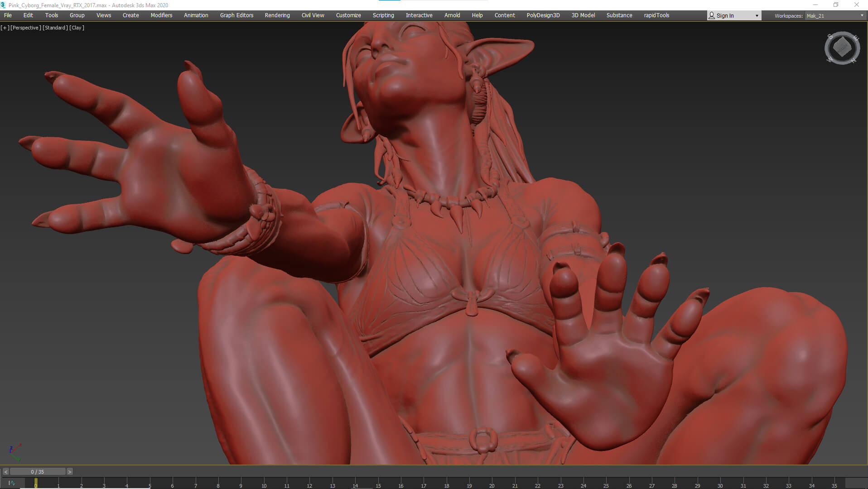The width and height of the screenshot is (868, 489).
Task: Open the rapidTools menu
Action: click(656, 15)
